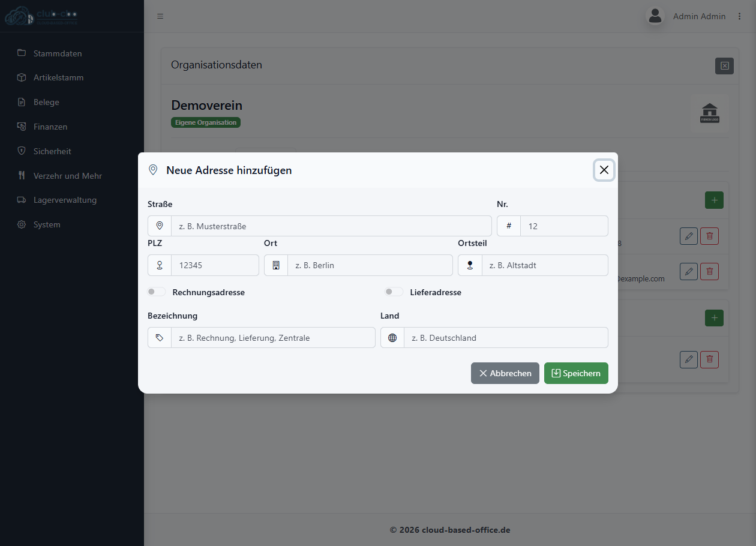
Task: Click into the PLZ input field
Action: (x=215, y=265)
